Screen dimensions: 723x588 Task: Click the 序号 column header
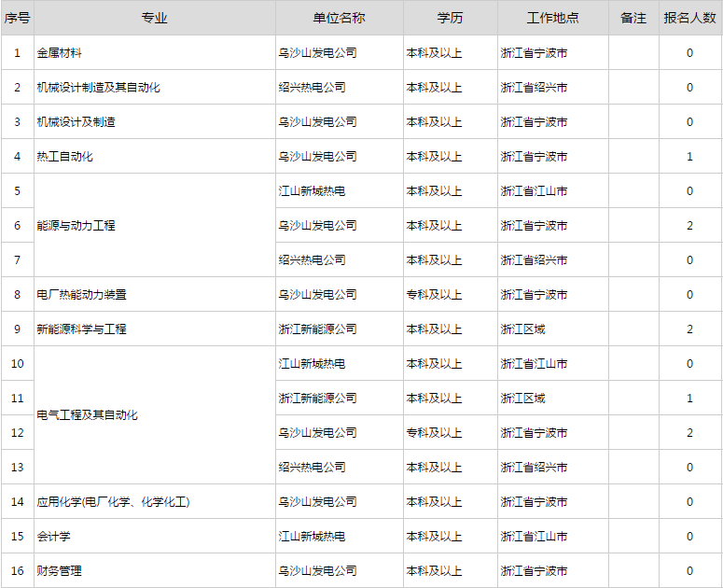[17, 18]
